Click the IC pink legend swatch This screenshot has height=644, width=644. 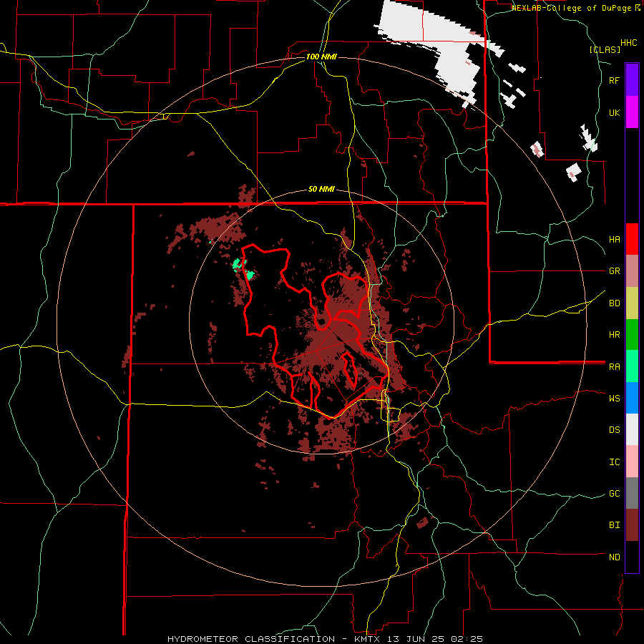click(x=632, y=462)
